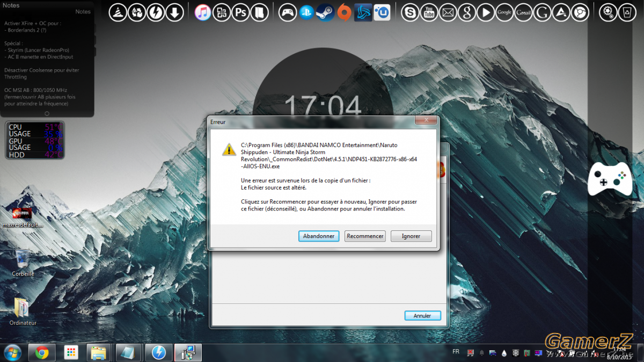Open the mail envelope icon in the dock
The height and width of the screenshot is (362, 644).
coord(448,12)
